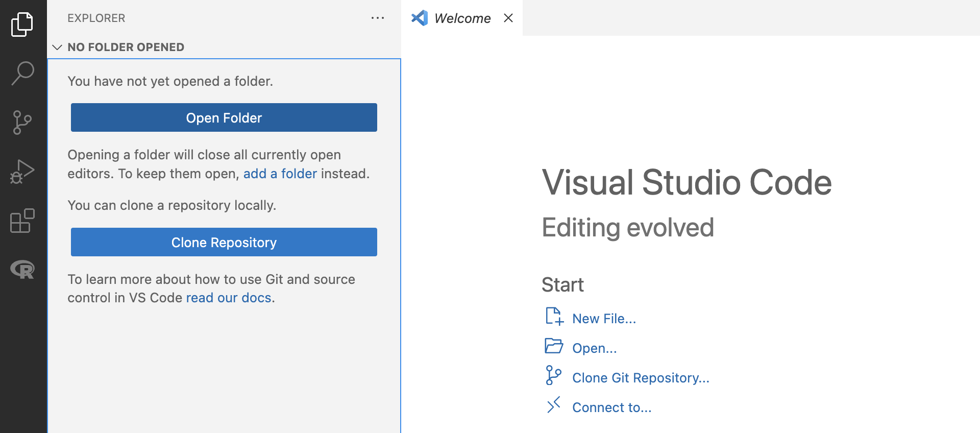The width and height of the screenshot is (980, 433).
Task: Open the Source Control view icon
Action: coord(22,123)
